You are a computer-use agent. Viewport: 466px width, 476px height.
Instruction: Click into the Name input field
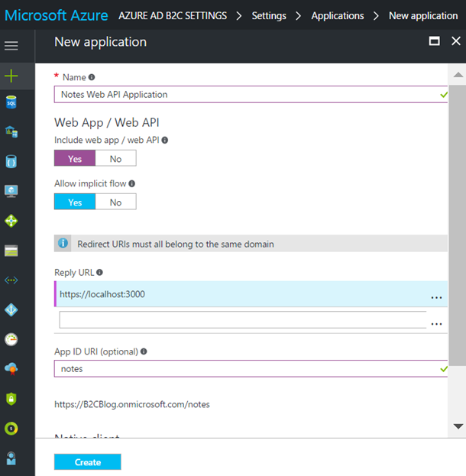click(x=251, y=94)
